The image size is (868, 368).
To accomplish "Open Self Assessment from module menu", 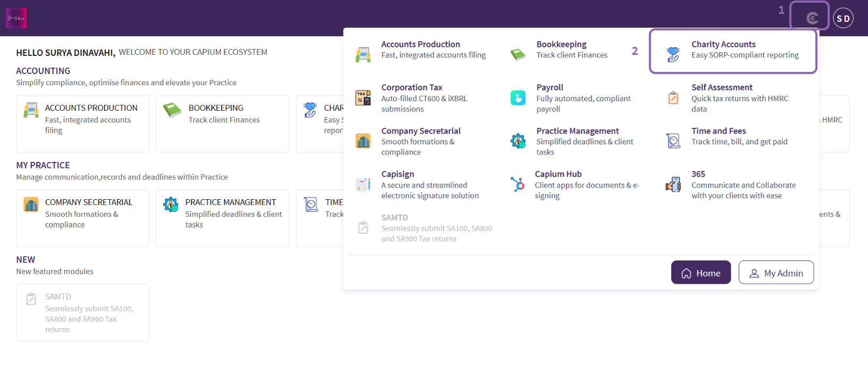I will (x=722, y=88).
